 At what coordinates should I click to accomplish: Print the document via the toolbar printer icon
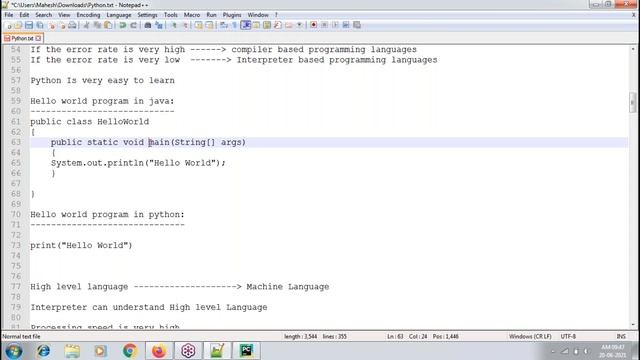click(72, 25)
